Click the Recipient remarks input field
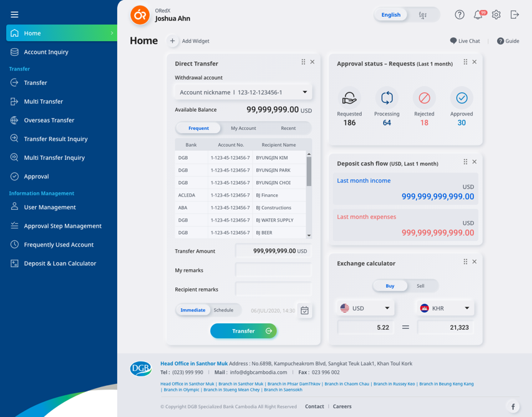Screen dimensions: 532x417 tap(273, 289)
